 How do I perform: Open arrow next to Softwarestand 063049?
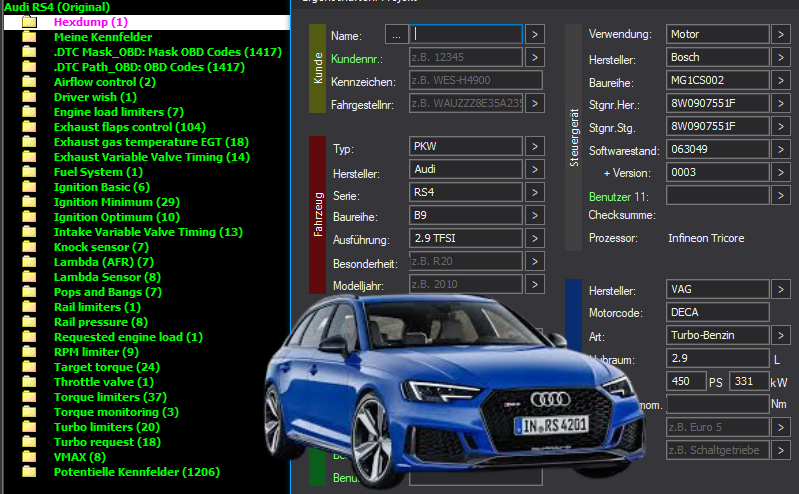[x=781, y=149]
